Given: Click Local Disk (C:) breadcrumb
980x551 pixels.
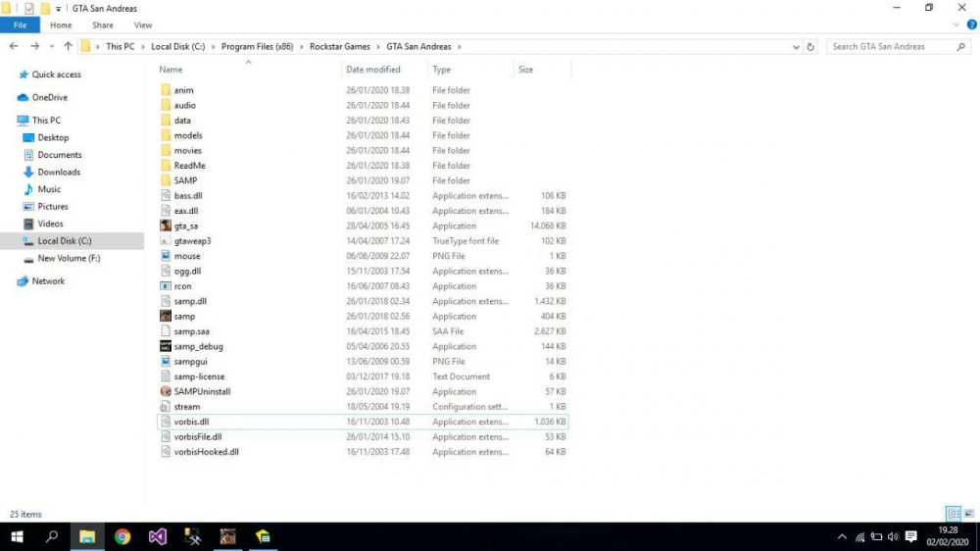Looking at the screenshot, I should (x=178, y=47).
